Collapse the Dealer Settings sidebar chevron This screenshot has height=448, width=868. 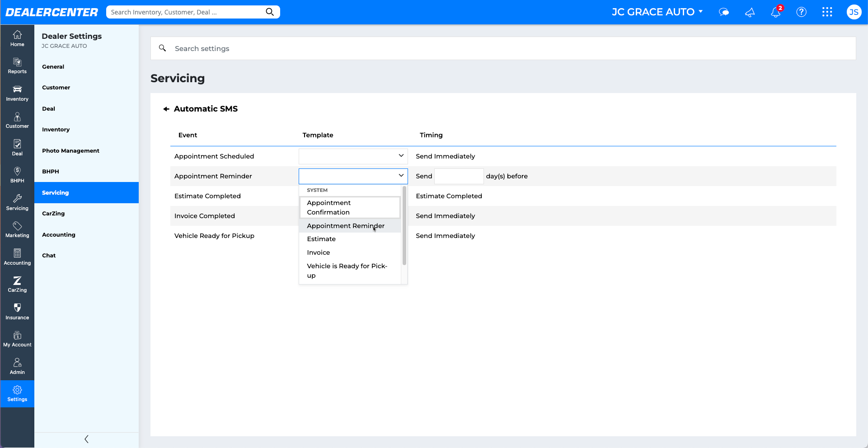(86, 439)
